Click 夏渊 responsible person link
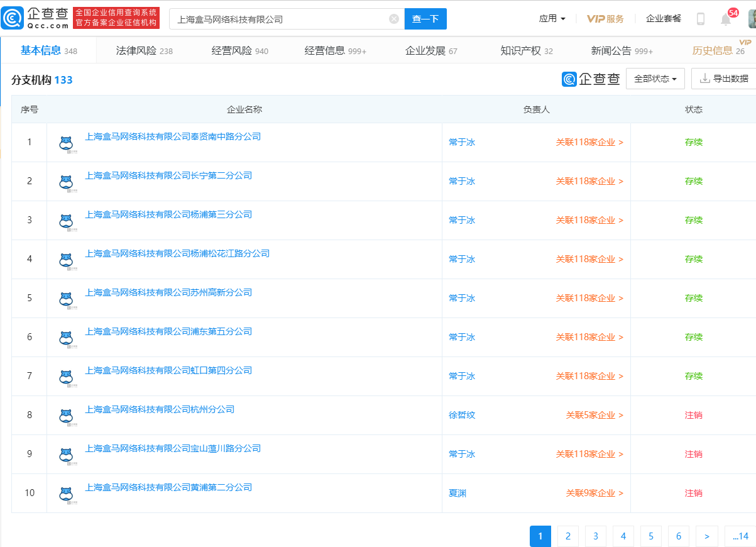The width and height of the screenshot is (756, 547). (457, 493)
